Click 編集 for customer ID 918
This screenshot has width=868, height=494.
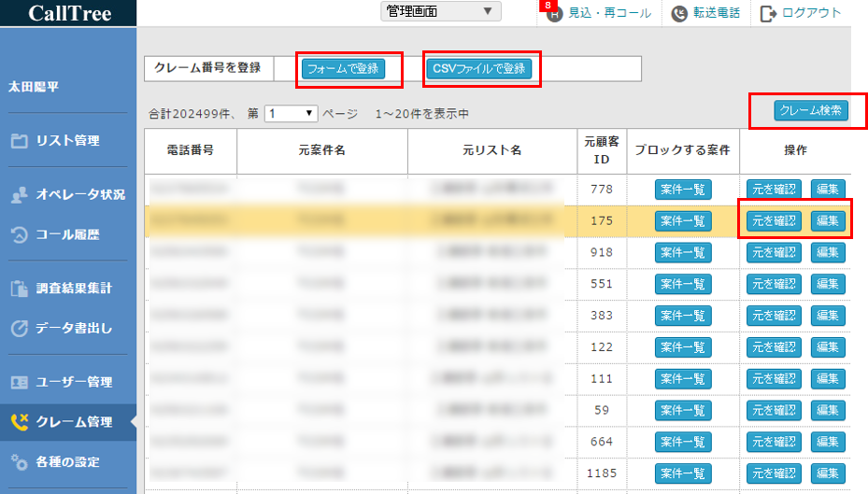tap(828, 252)
